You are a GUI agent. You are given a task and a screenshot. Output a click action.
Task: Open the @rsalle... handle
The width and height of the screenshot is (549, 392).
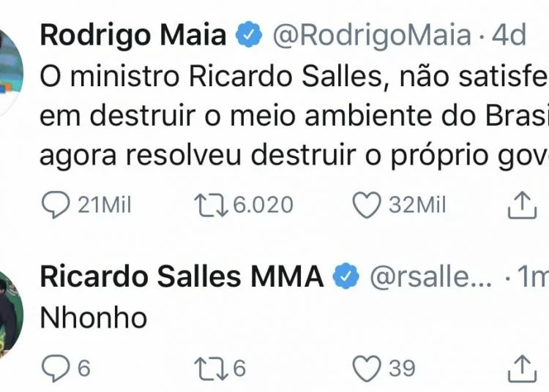coord(431,276)
